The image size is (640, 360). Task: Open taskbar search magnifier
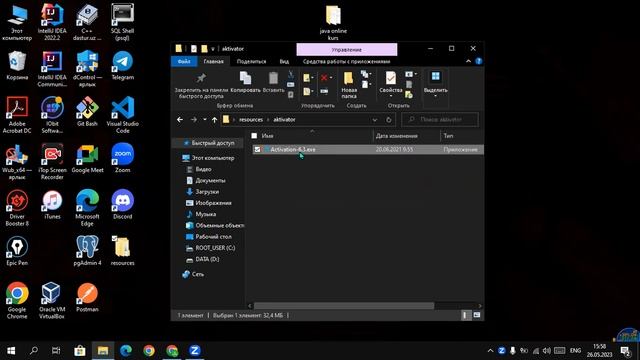tap(34, 350)
